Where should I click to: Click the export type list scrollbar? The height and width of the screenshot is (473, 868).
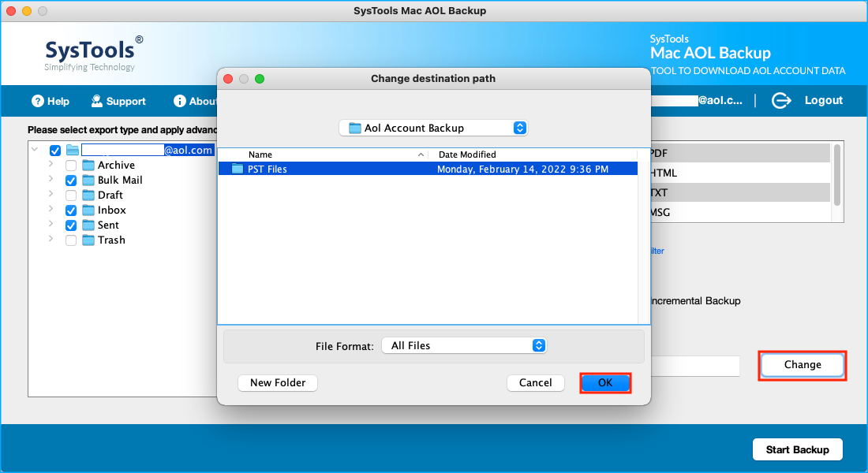[x=837, y=174]
